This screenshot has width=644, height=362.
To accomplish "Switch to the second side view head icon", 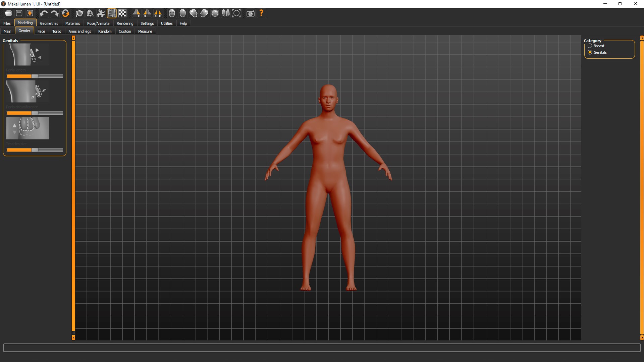I will pos(204,13).
